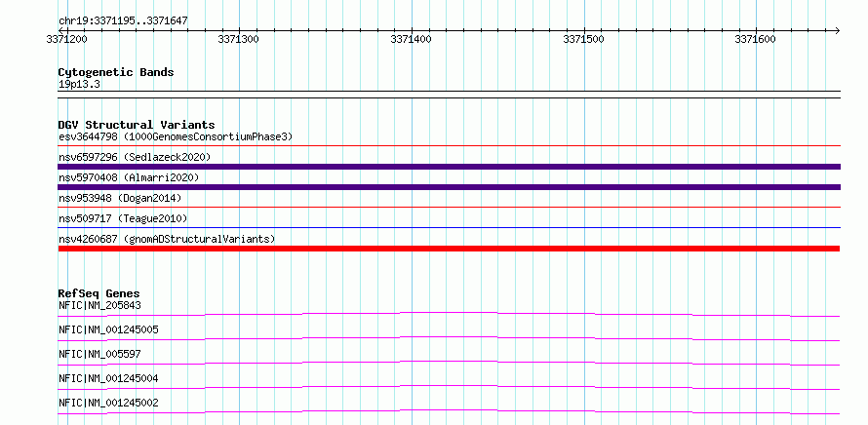Click the arrowhead at ruler's right end
The width and height of the screenshot is (868, 425).
coord(838,30)
